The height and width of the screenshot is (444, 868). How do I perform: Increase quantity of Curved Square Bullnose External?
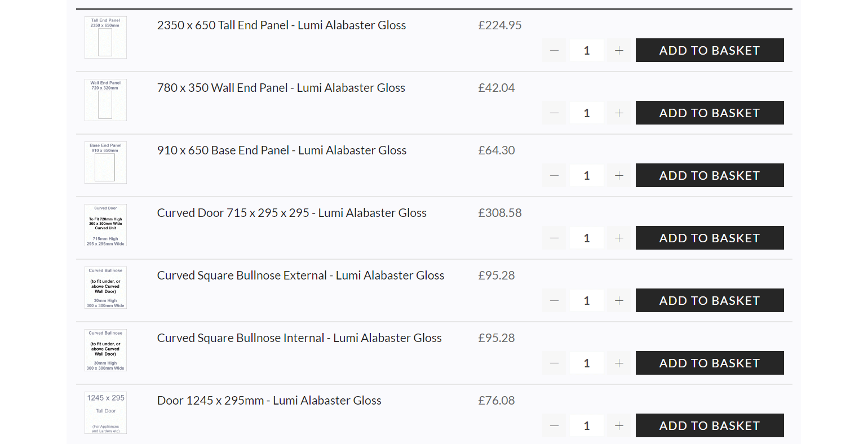point(619,300)
